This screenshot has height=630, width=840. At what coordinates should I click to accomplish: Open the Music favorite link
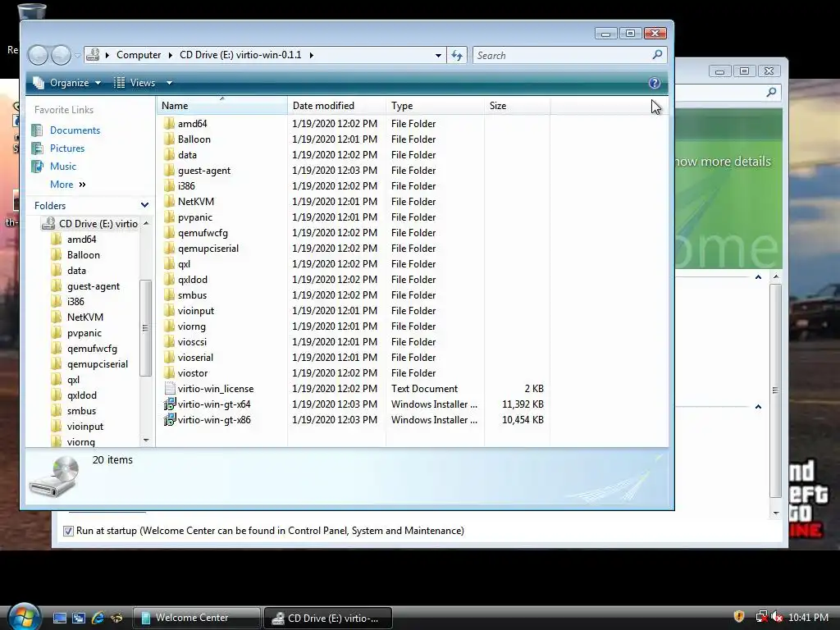(x=63, y=167)
